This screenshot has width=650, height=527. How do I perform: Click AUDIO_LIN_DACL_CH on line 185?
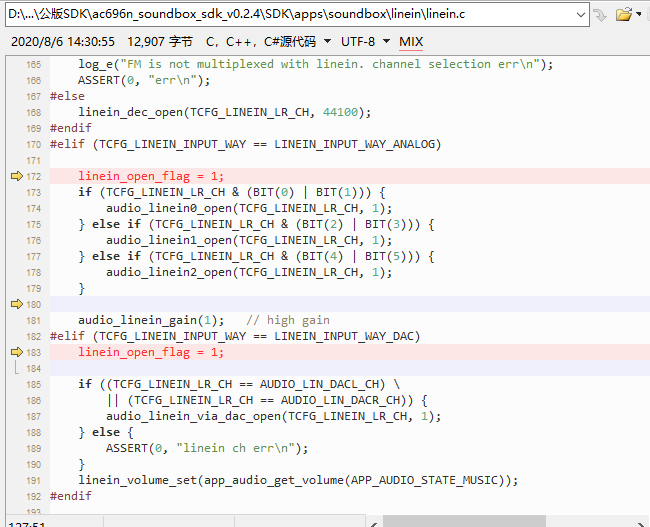pos(319,384)
